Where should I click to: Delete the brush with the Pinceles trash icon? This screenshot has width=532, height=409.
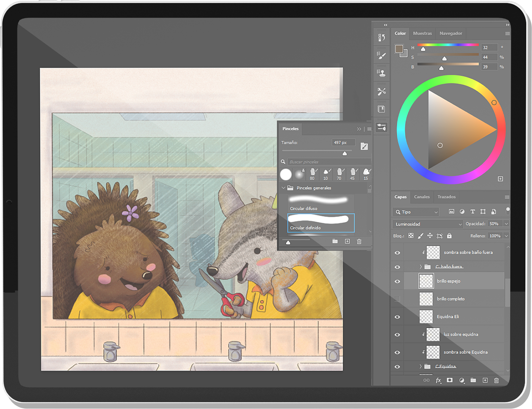359,241
